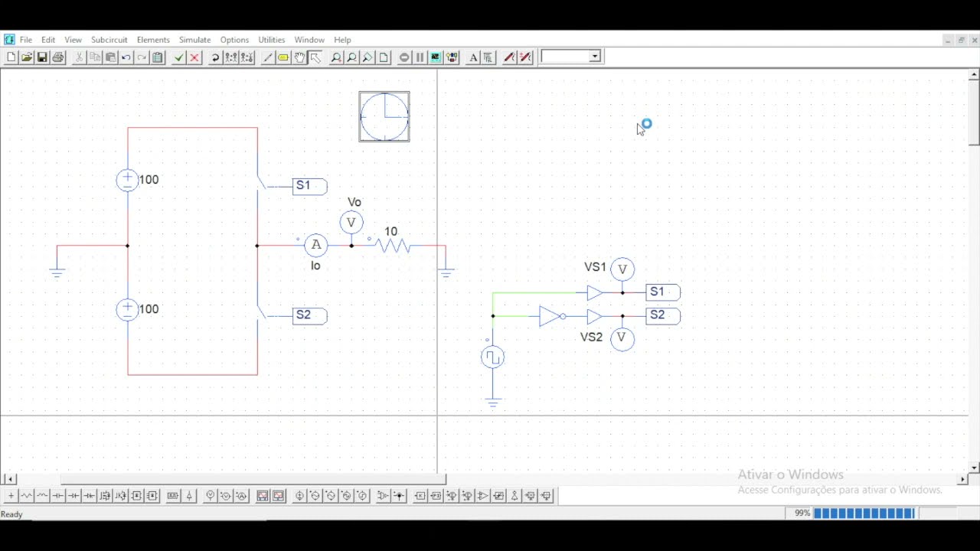Print the current schematic

point(58,57)
